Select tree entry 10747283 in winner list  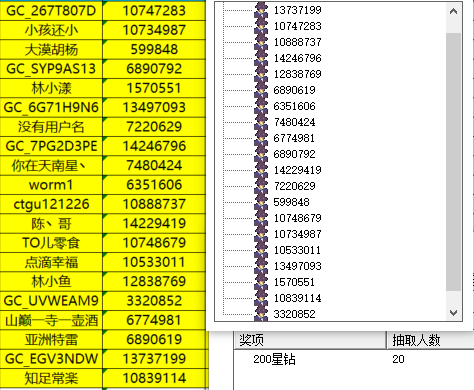(297, 26)
